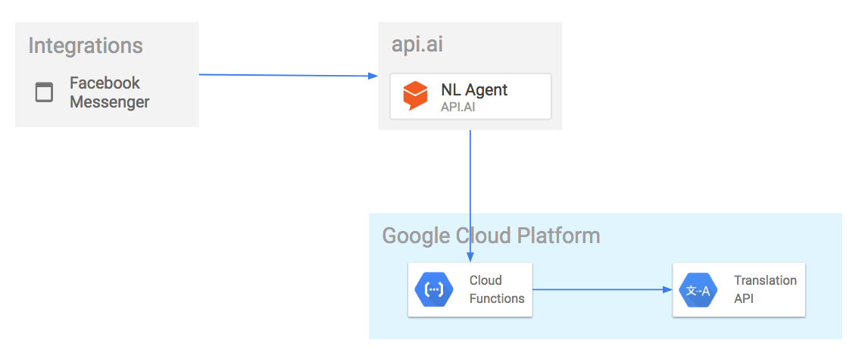Image resolution: width=868 pixels, height=359 pixels.
Task: Click the Cloud Functions hexagon icon
Action: click(x=434, y=289)
